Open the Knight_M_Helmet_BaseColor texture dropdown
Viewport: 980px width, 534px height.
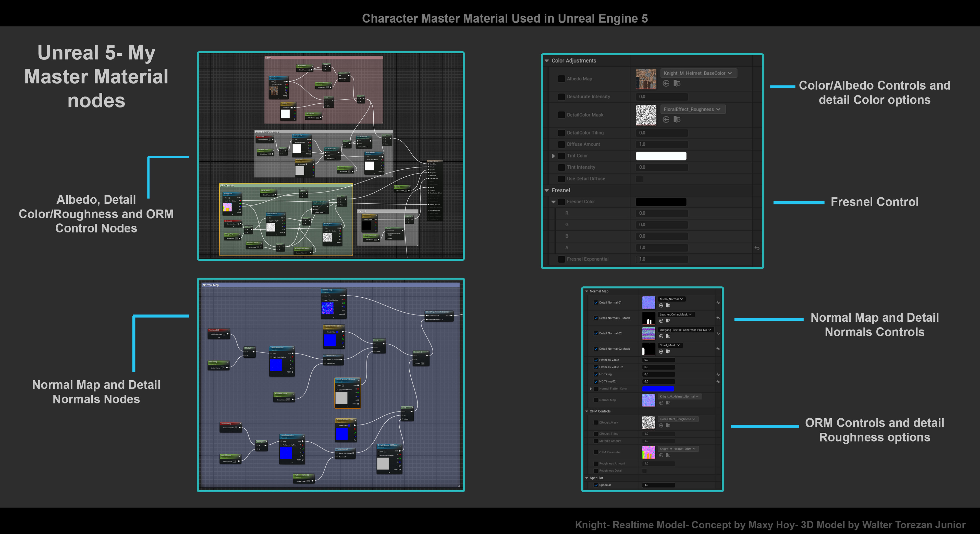699,73
